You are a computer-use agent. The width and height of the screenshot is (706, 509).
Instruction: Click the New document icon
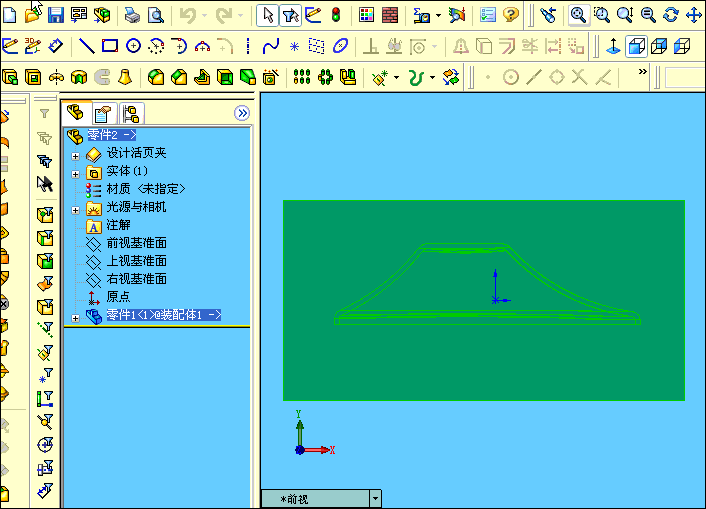[9, 15]
